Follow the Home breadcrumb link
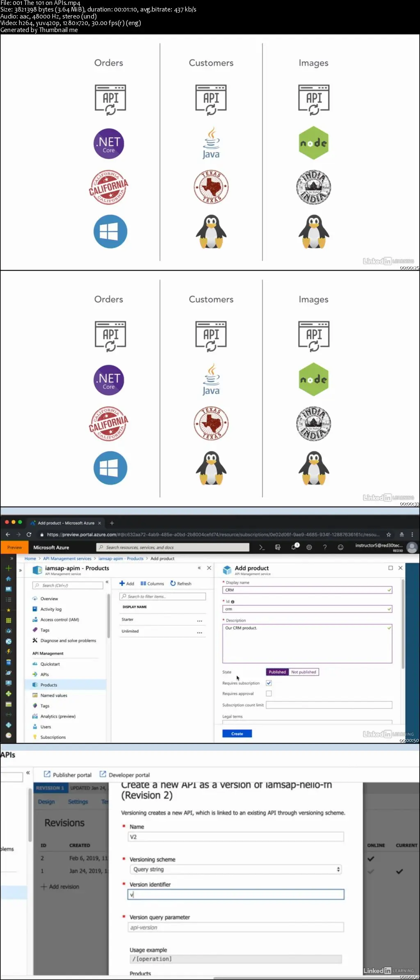420x980 pixels. [30, 558]
